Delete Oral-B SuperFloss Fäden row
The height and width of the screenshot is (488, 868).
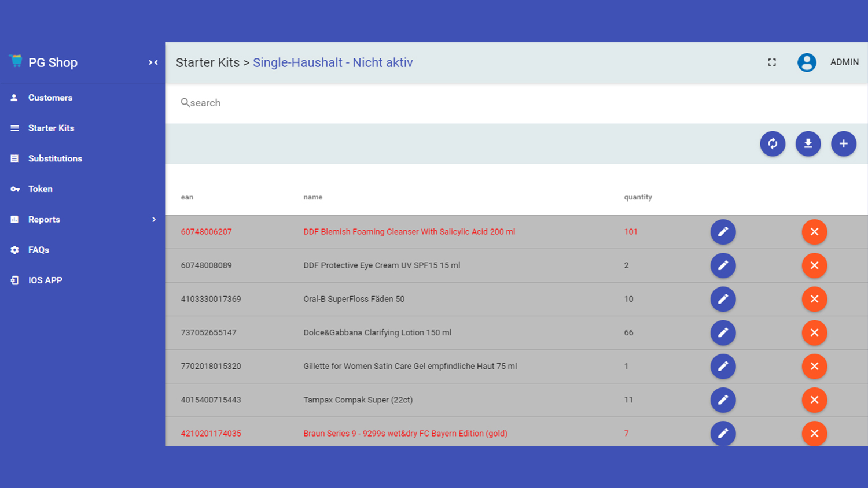(814, 299)
